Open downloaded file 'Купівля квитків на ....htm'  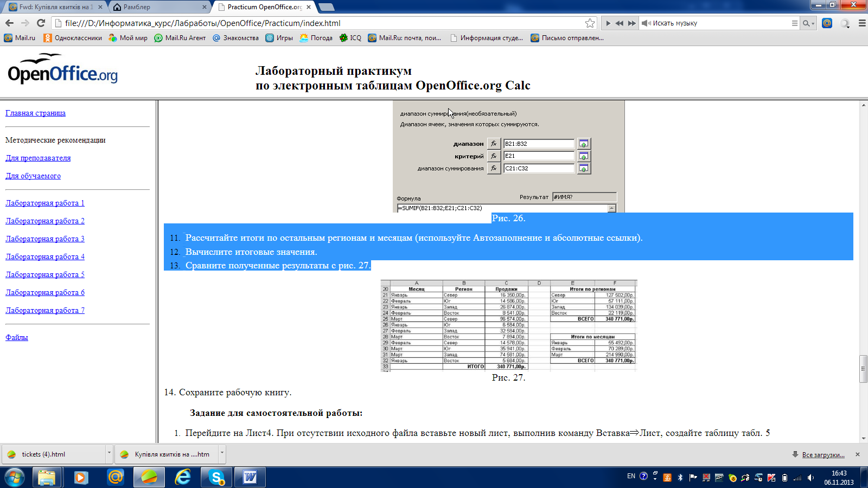(167, 454)
